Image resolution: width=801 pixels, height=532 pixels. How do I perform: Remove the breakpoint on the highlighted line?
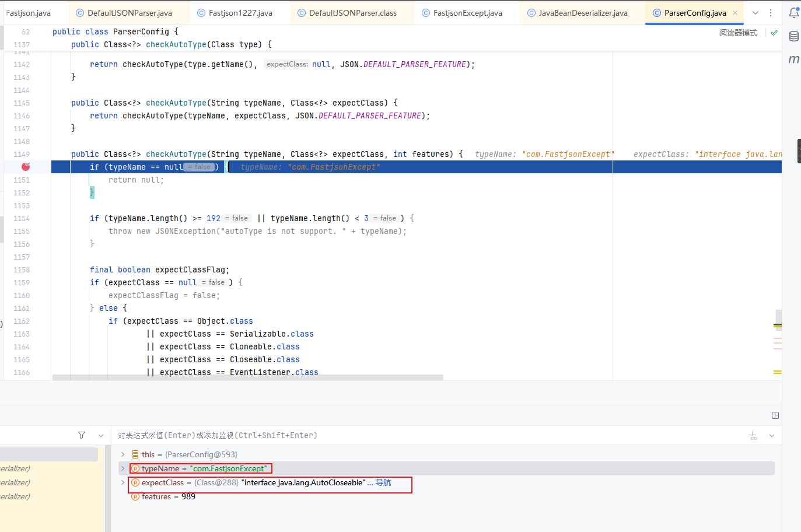[x=26, y=167]
